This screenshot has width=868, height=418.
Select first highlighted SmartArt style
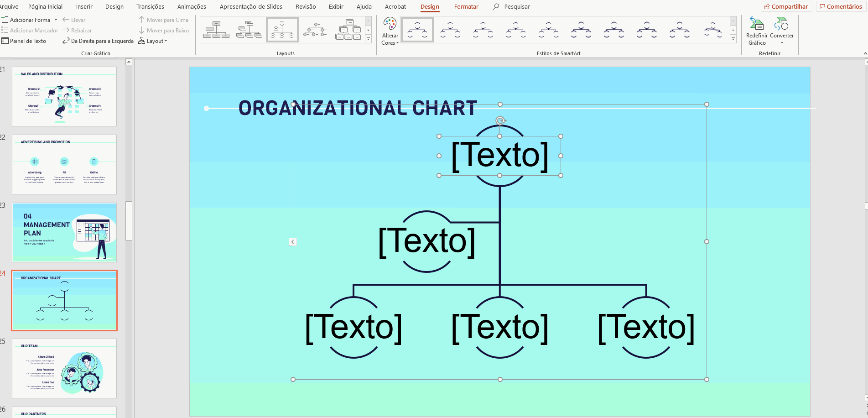[417, 30]
